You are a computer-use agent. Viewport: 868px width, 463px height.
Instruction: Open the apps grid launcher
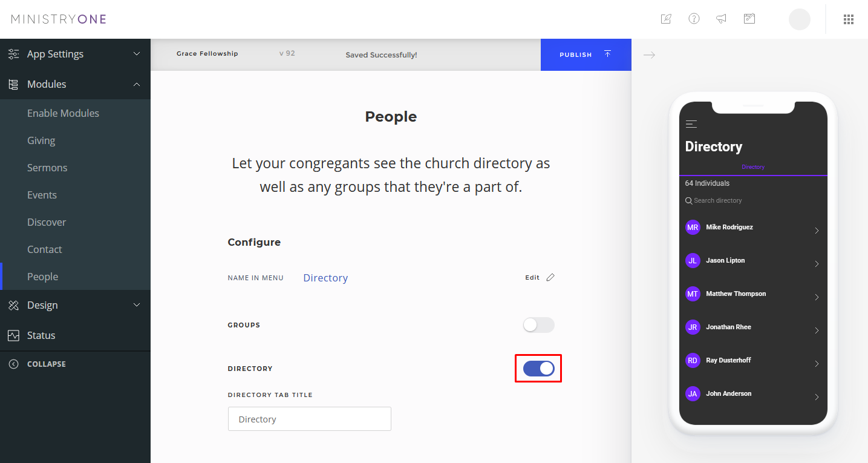pos(849,19)
